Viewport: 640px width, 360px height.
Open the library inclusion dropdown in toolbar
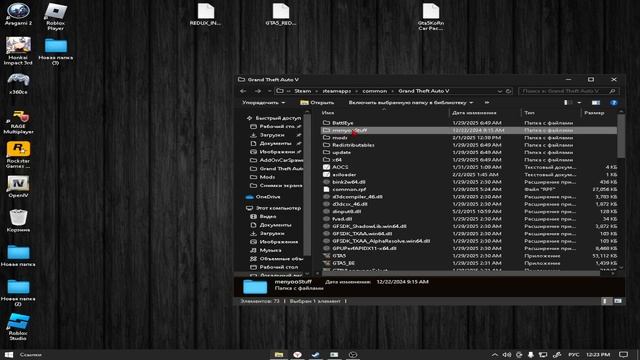coord(411,103)
